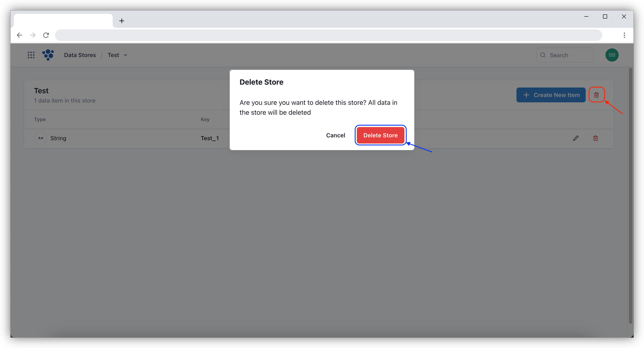Click Create New Item
This screenshot has width=644, height=348.
tap(551, 95)
